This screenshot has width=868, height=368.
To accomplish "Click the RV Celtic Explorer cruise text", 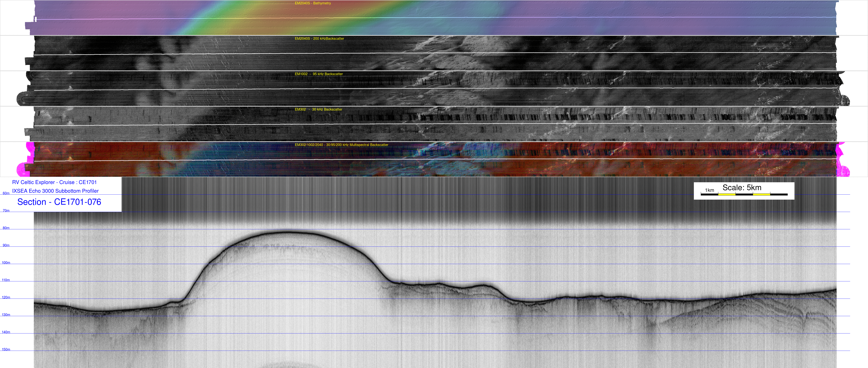I will click(x=54, y=182).
